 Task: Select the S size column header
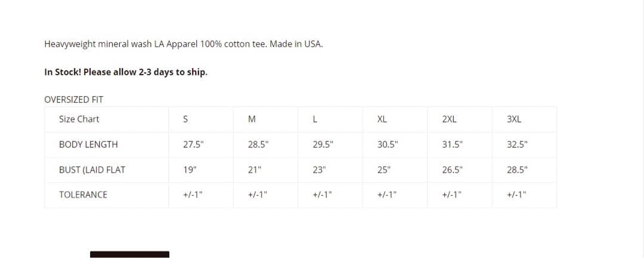[187, 119]
